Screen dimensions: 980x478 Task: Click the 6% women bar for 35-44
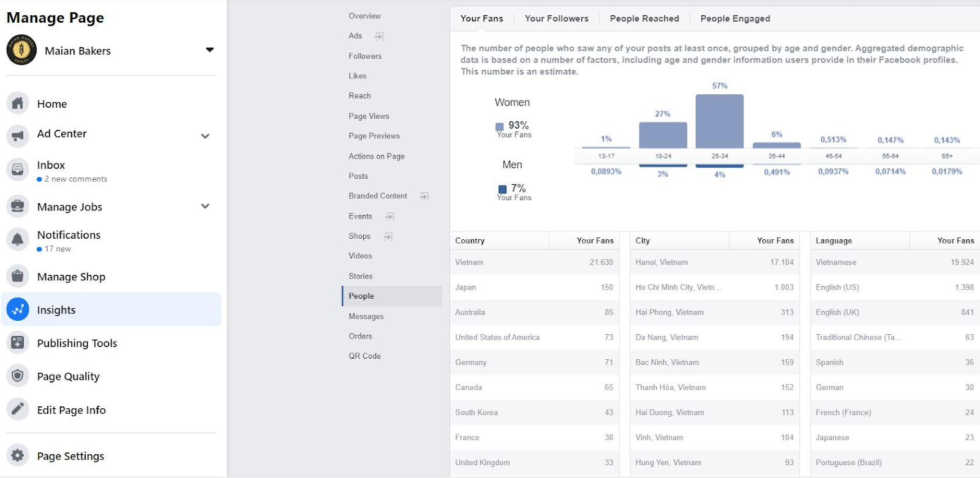(x=777, y=146)
